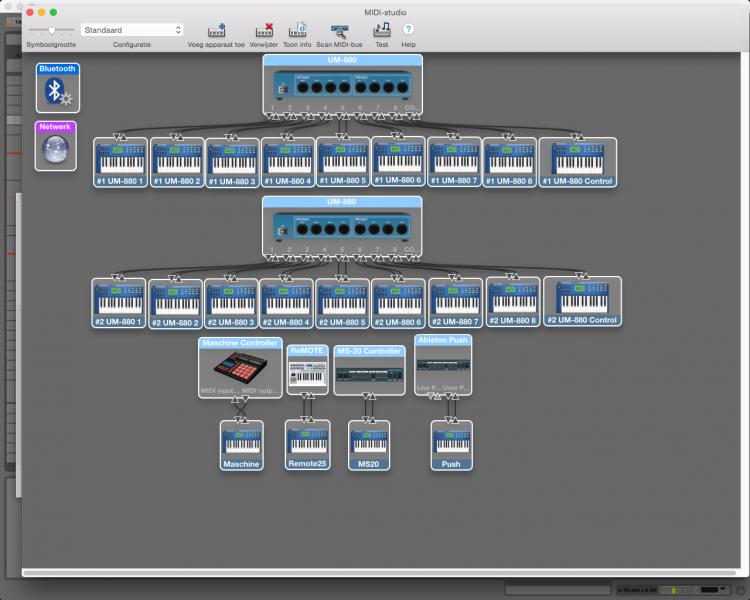Select the #2 UM-880 5 keyboard device

coord(342,304)
